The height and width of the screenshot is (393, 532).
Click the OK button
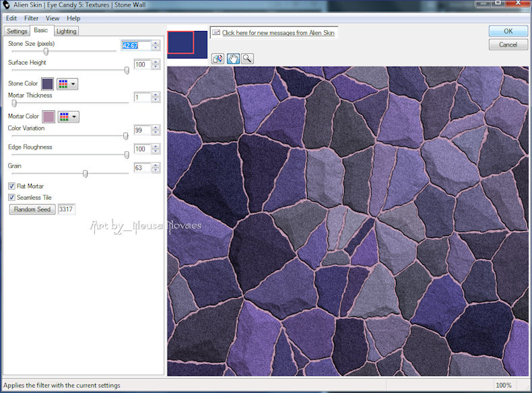click(508, 31)
